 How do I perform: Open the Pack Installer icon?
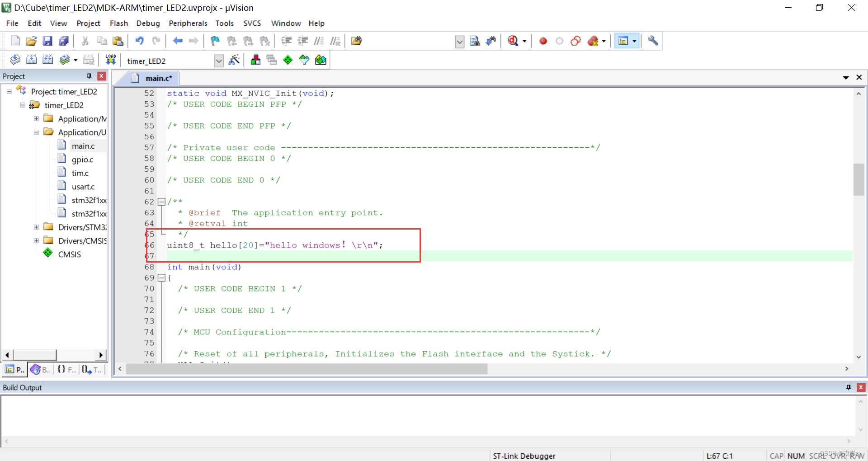[321, 60]
